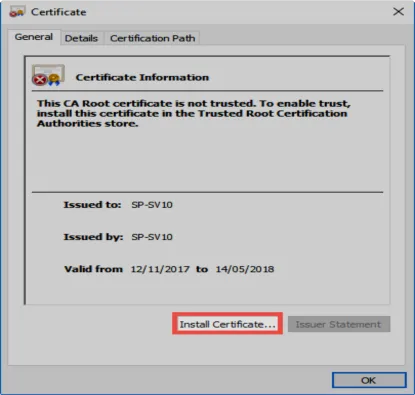Click the 'Valid from' label
This screenshot has height=395, width=415.
tap(94, 269)
